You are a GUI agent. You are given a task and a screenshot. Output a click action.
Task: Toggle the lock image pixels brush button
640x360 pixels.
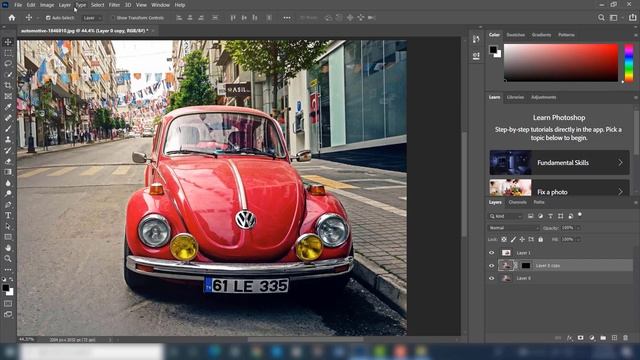point(513,239)
